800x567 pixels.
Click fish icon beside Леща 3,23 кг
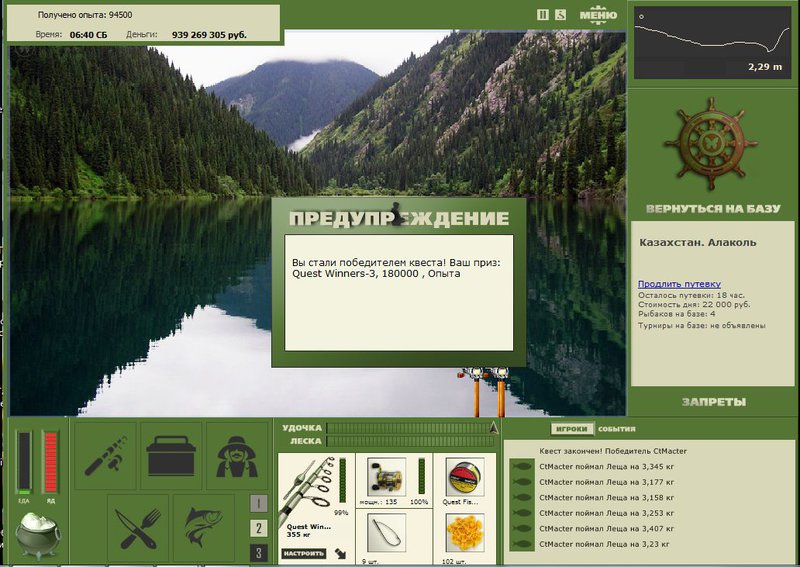point(521,544)
